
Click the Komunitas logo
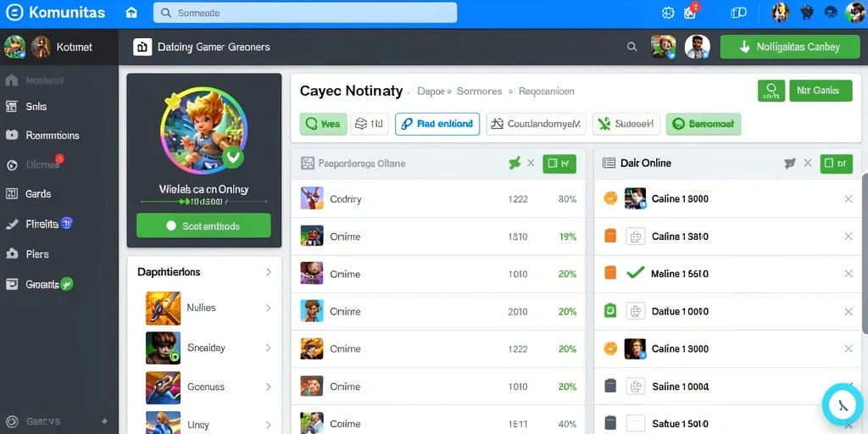coord(55,13)
